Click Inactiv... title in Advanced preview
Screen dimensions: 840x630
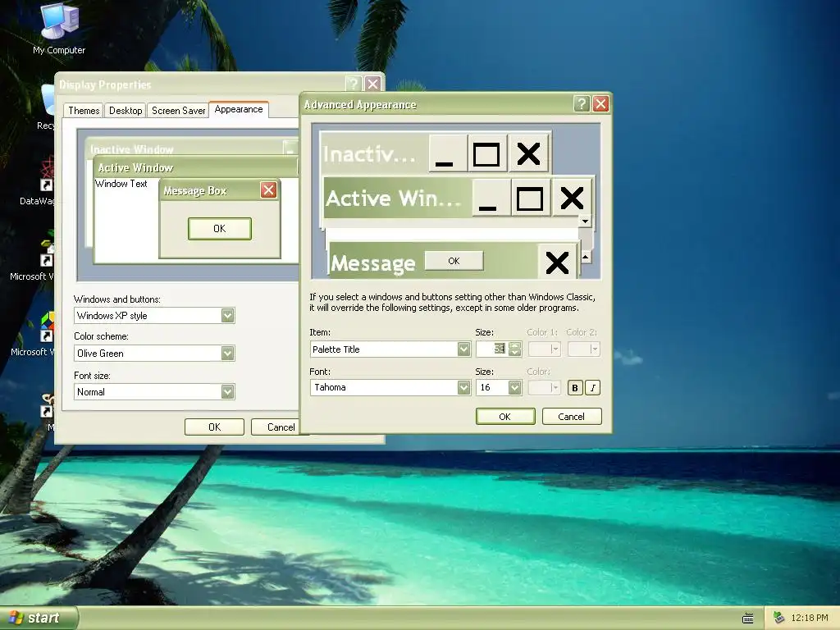point(369,154)
